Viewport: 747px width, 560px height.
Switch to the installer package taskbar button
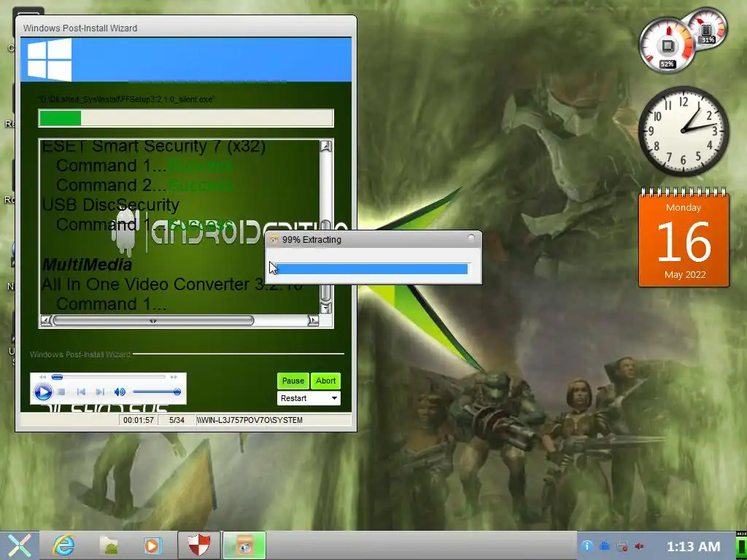[244, 545]
